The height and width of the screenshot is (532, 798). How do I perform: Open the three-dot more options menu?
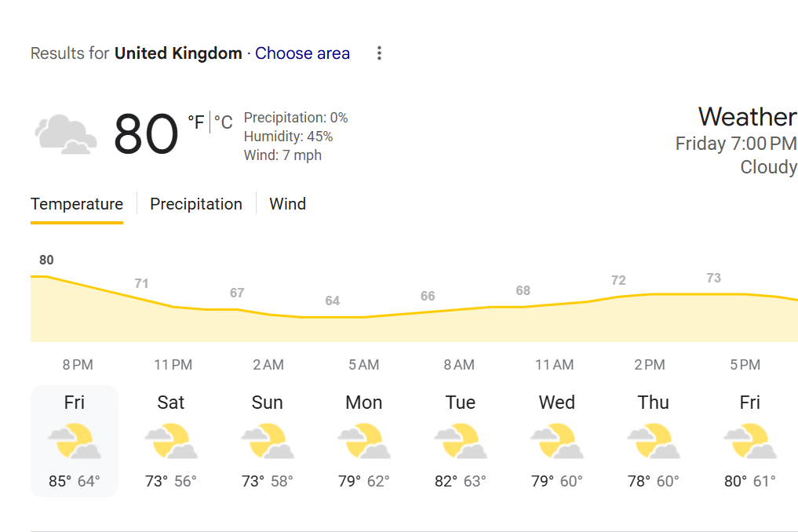pyautogui.click(x=379, y=53)
